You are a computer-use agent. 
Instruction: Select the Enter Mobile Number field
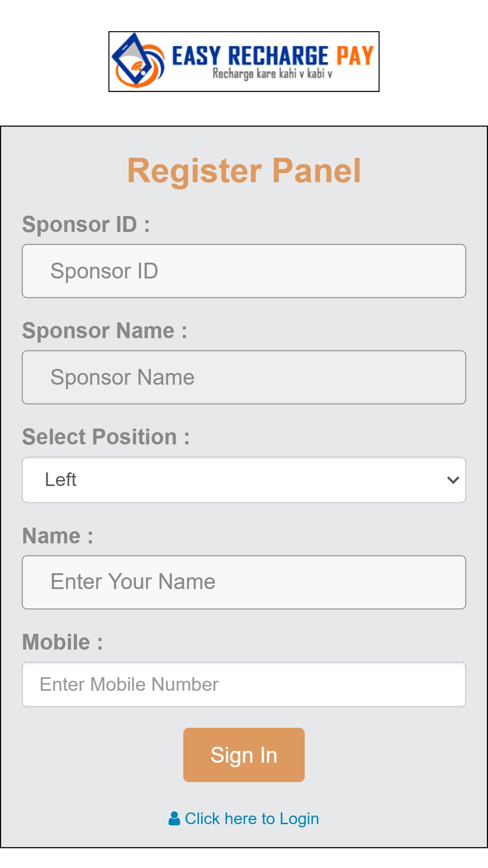pyautogui.click(x=244, y=684)
